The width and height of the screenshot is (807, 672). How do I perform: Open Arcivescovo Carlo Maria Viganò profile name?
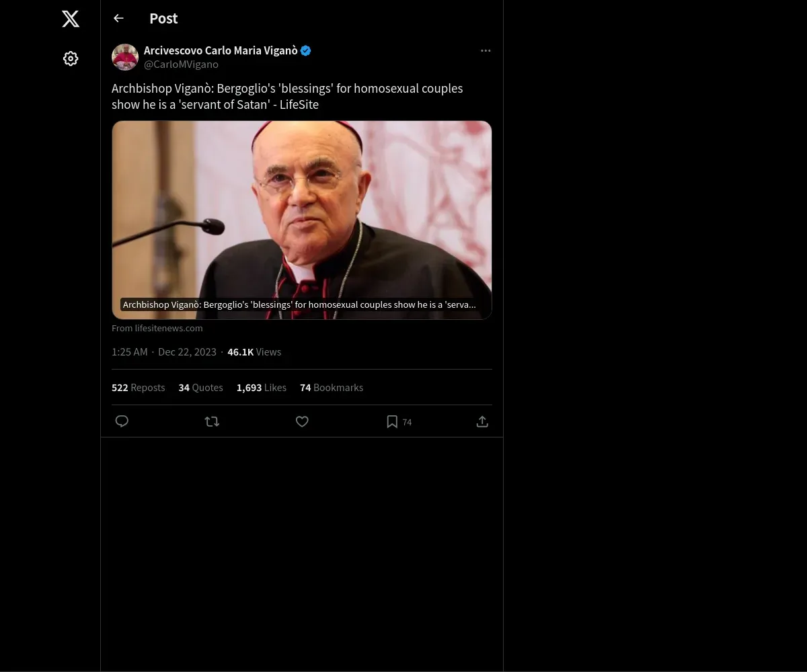coord(221,50)
